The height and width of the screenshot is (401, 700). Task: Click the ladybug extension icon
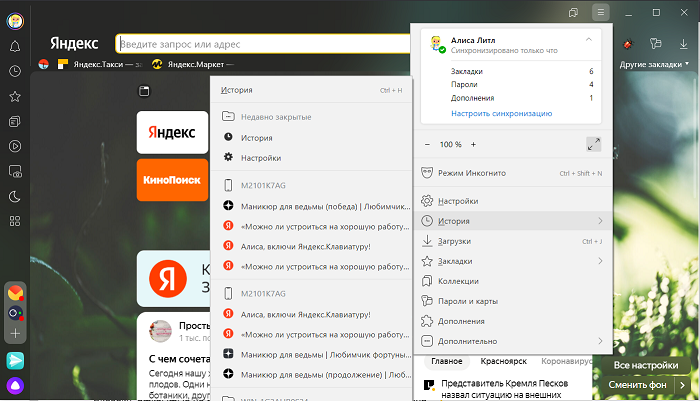[629, 44]
